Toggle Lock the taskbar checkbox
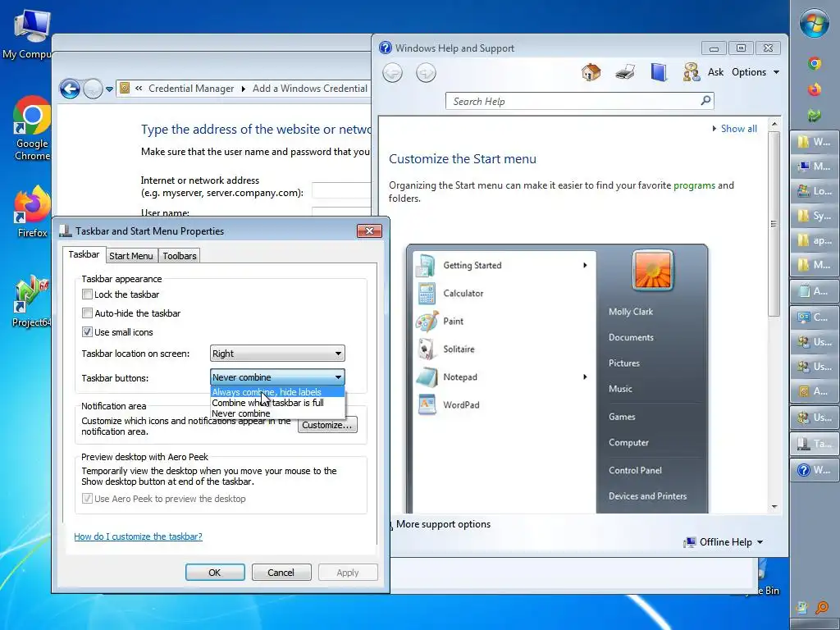 point(87,294)
